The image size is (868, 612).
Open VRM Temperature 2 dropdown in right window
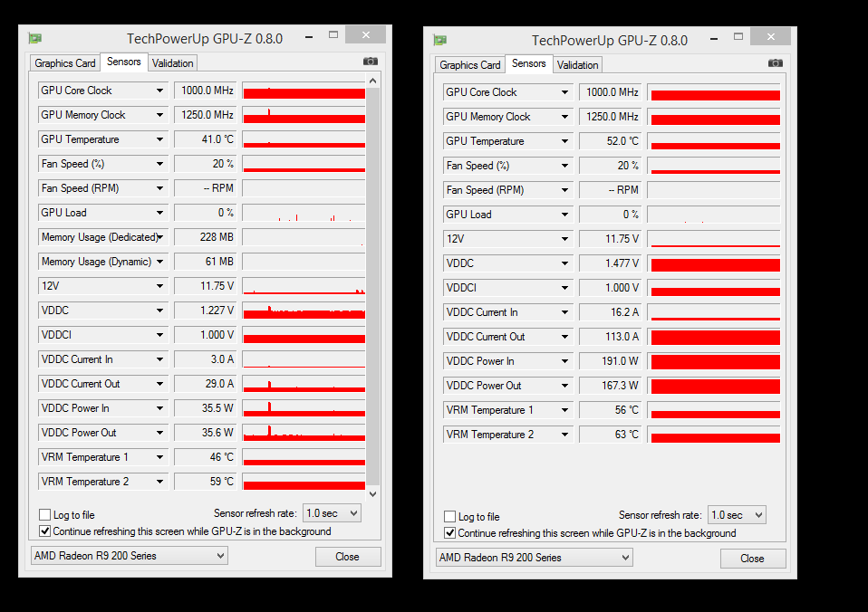click(x=564, y=435)
